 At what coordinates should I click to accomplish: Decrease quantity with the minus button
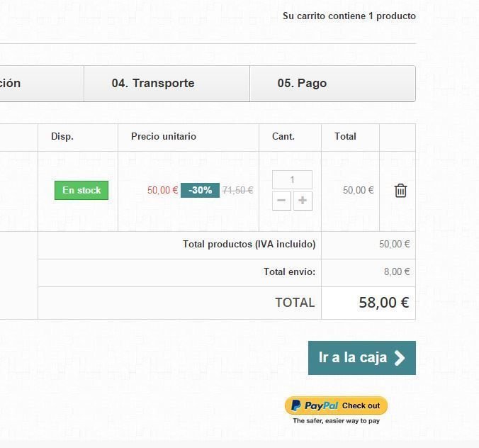(x=281, y=201)
